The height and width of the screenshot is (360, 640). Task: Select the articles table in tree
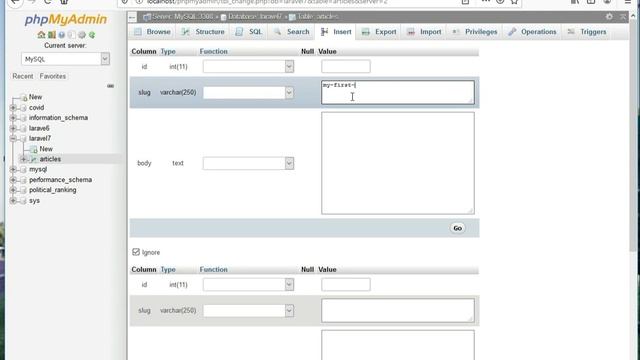coord(50,159)
